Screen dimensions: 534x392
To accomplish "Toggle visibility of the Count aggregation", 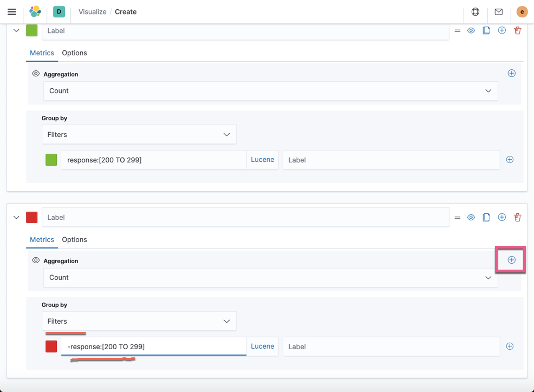I will [x=36, y=74].
